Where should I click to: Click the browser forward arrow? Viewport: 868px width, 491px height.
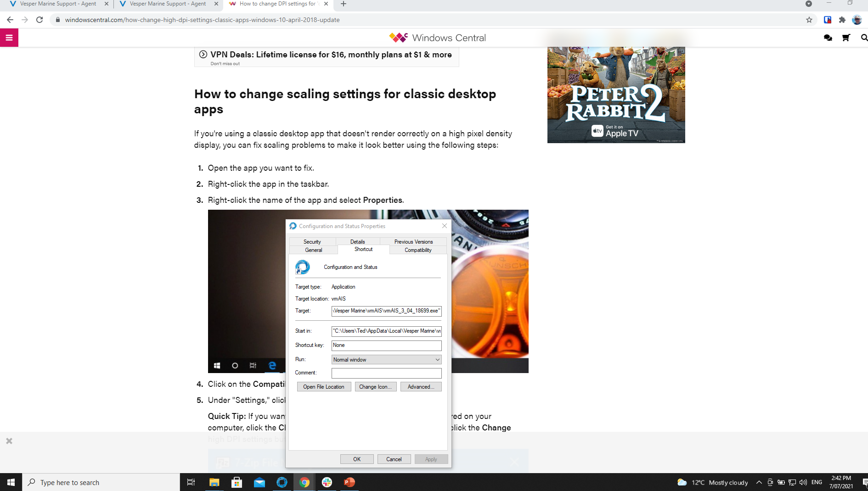tap(25, 20)
